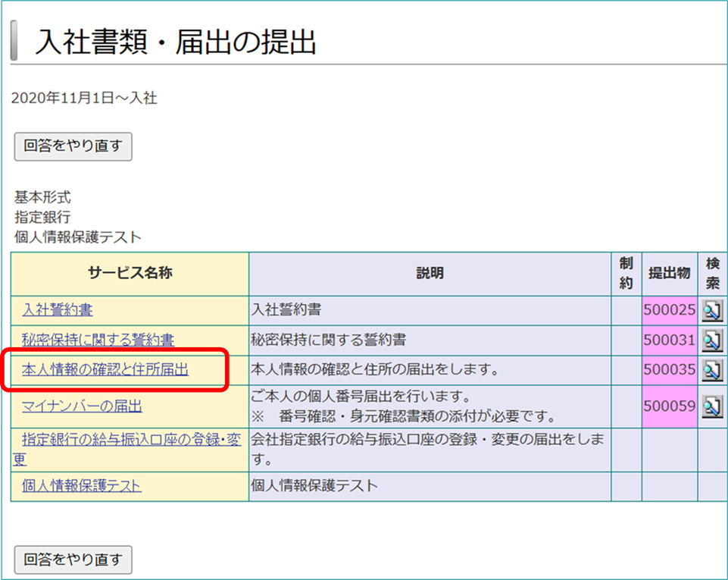Click the サービス名称 column header
This screenshot has height=580, width=728.
[130, 274]
